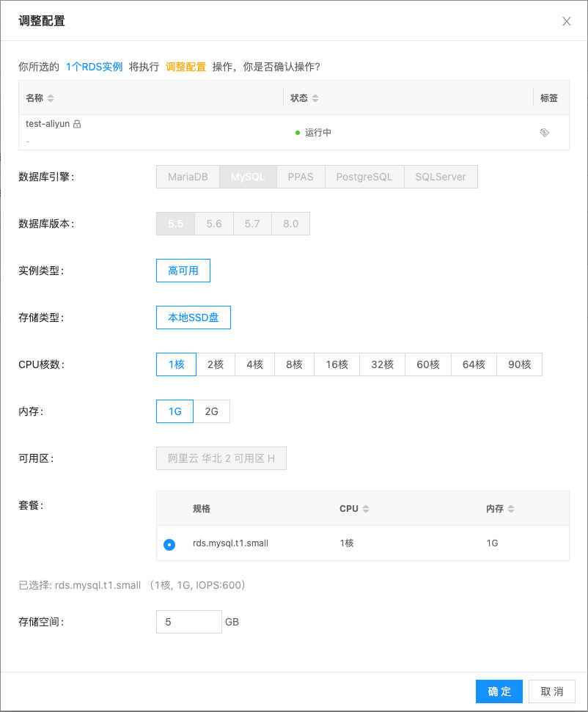Open the 1个RDS实例 link

click(94, 67)
